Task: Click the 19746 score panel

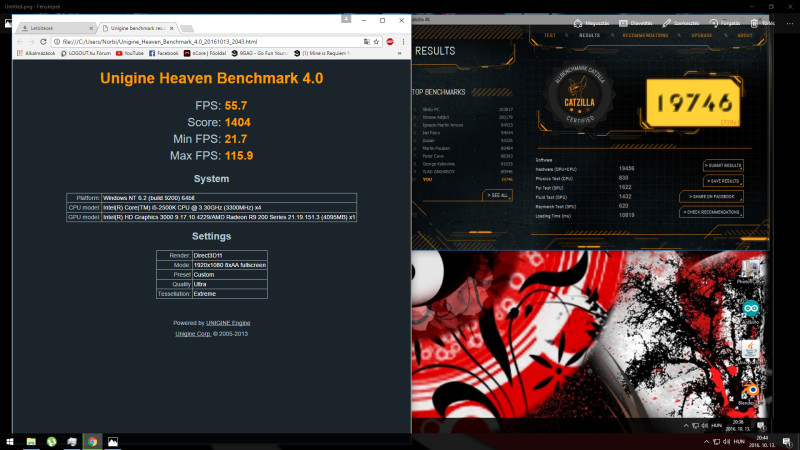Action: pyautogui.click(x=693, y=103)
